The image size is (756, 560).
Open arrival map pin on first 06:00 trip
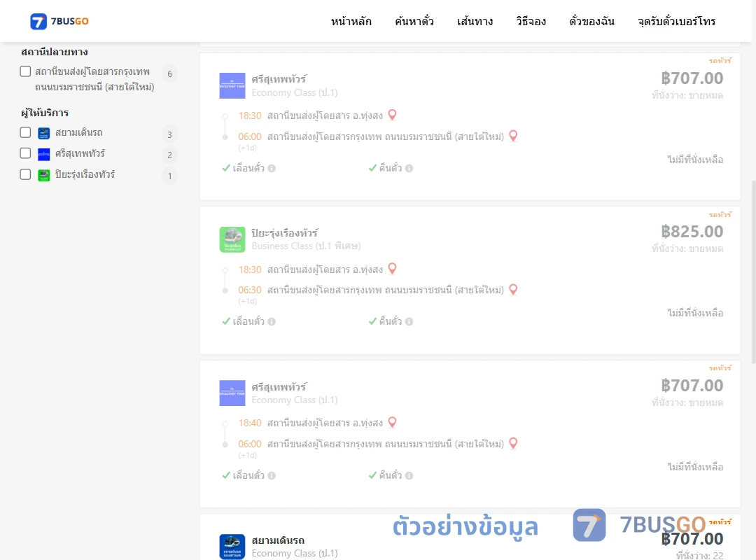[514, 136]
